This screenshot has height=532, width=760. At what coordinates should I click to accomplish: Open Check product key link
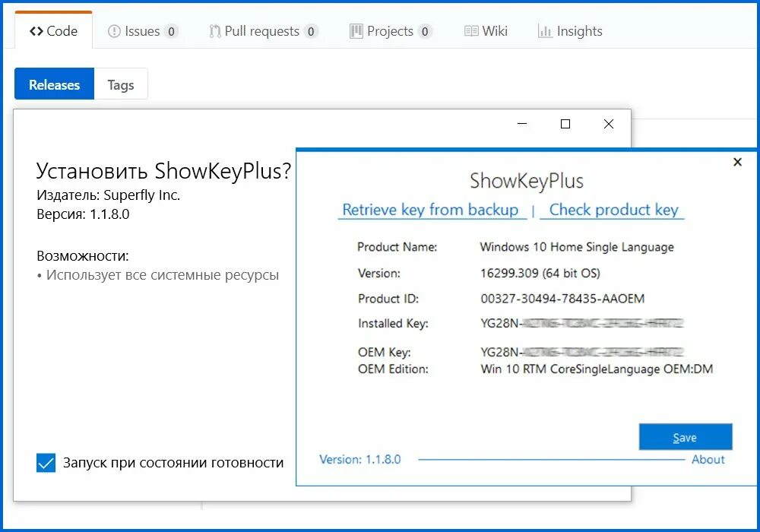pyautogui.click(x=613, y=210)
